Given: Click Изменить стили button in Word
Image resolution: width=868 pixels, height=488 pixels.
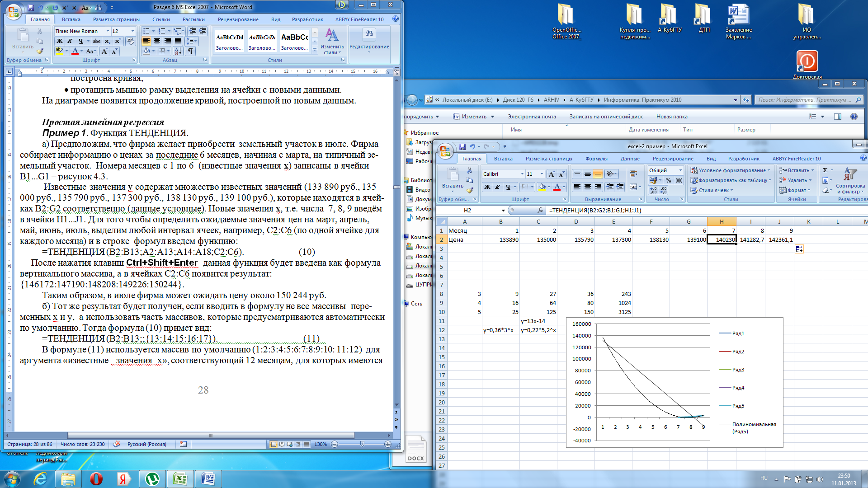Looking at the screenshot, I should tap(332, 42).
